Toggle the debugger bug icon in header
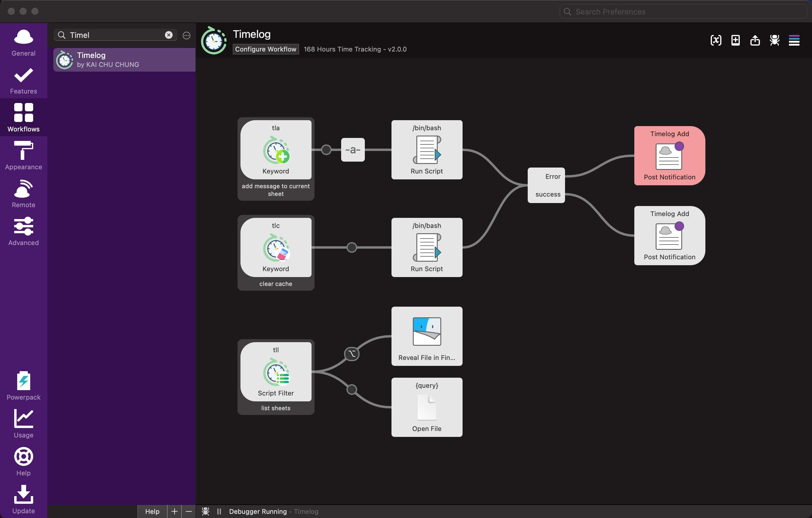 [x=774, y=41]
